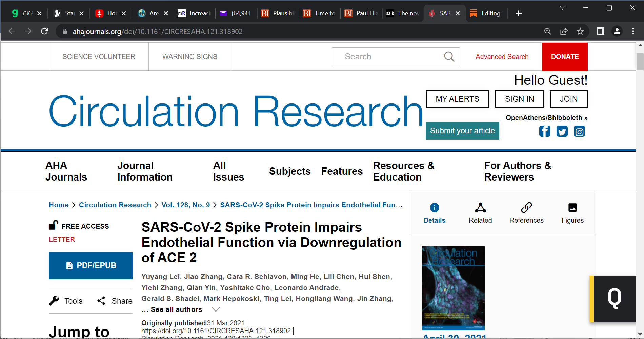Click the Circulation Research journal logo title

[x=236, y=111]
